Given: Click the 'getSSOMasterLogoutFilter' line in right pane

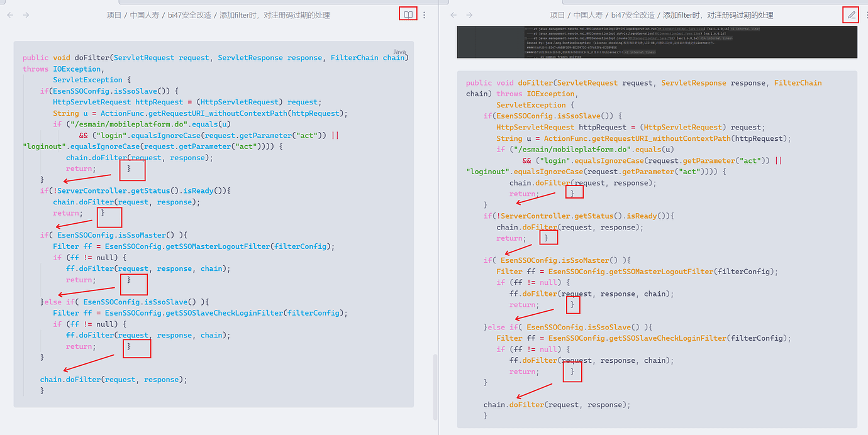Looking at the screenshot, I should (637, 272).
